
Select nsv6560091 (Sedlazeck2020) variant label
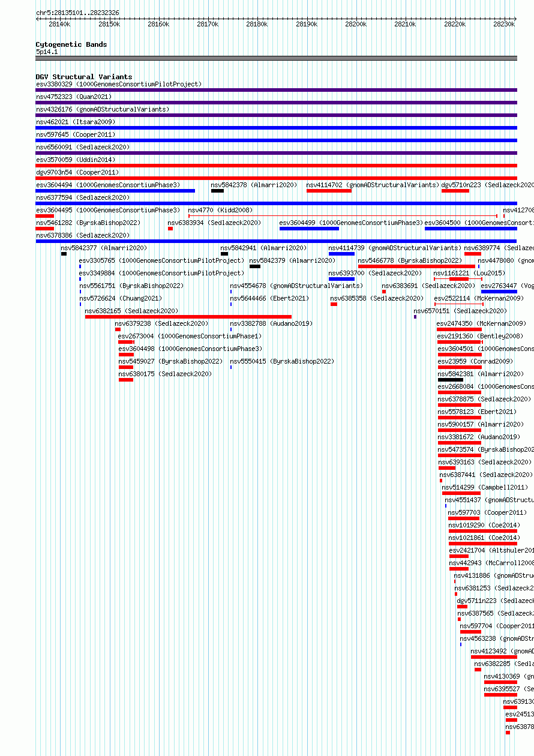click(x=83, y=147)
